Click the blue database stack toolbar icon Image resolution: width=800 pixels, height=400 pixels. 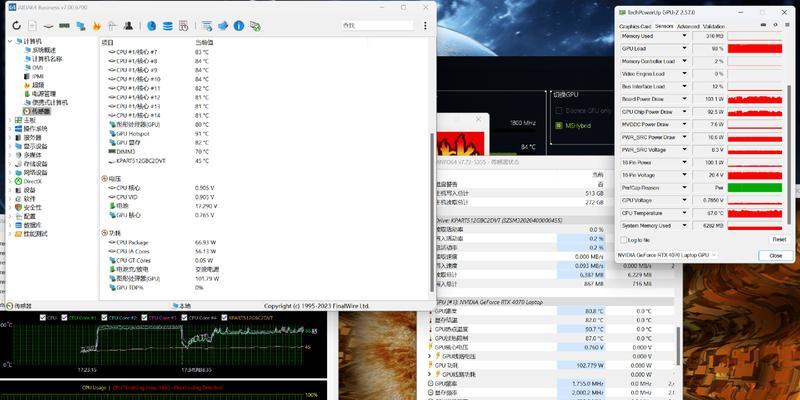coord(167,26)
